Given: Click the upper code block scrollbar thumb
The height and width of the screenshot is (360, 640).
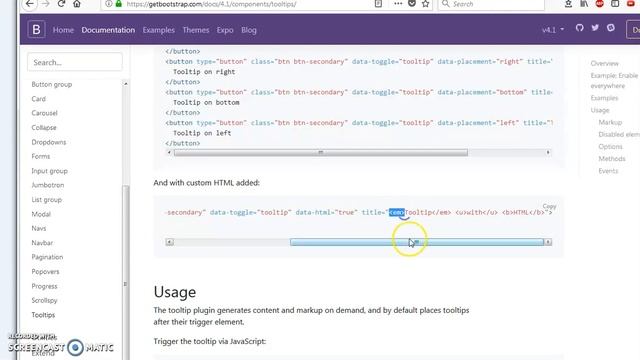Looking at the screenshot, I should (321, 152).
